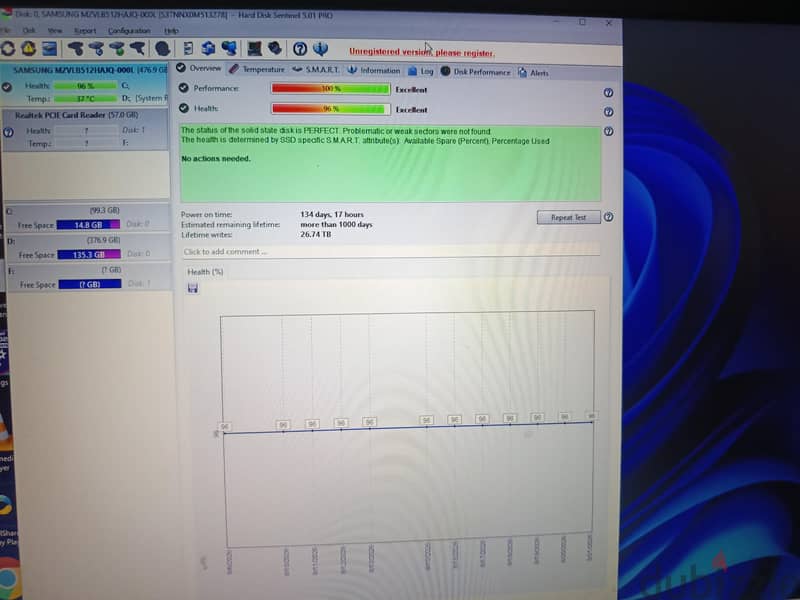Open the yellow warning alerts toolbar icon

[28, 48]
